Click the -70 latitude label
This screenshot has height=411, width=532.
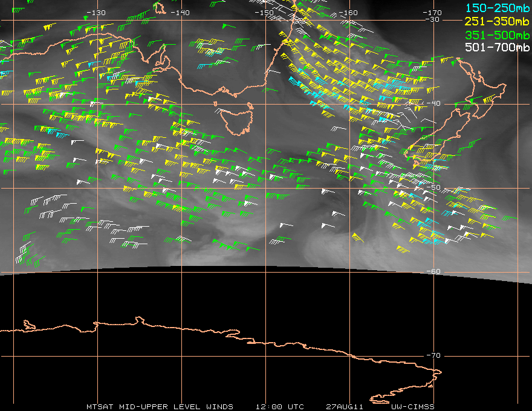[433, 355]
